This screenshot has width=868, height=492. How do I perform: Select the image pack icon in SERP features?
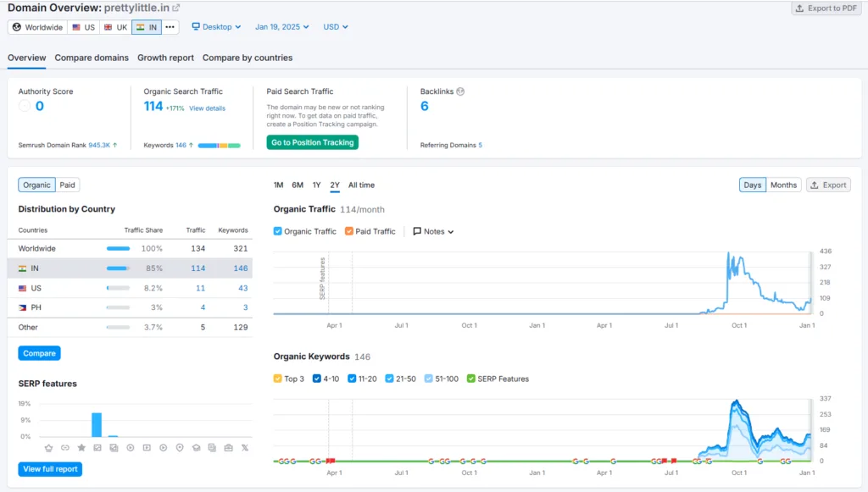pos(114,448)
